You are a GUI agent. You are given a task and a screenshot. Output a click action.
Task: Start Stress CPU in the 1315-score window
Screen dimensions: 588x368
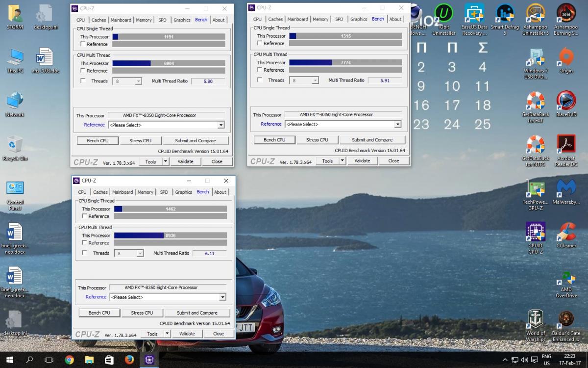point(317,140)
